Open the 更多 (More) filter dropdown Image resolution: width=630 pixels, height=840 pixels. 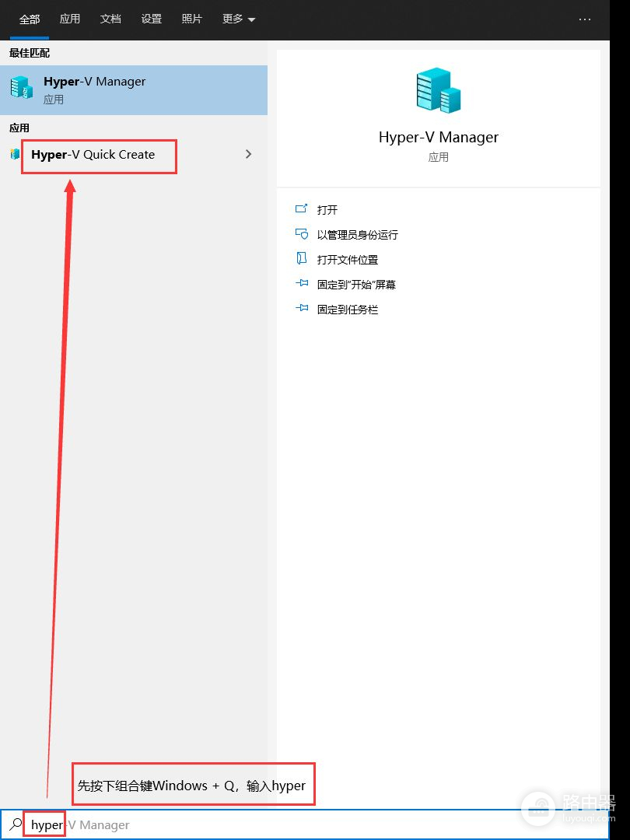239,19
